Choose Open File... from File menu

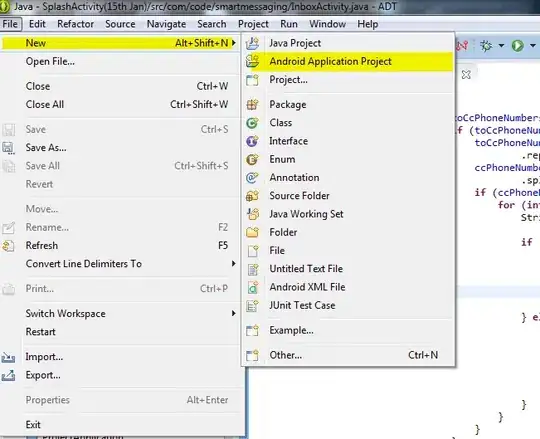pos(121,62)
